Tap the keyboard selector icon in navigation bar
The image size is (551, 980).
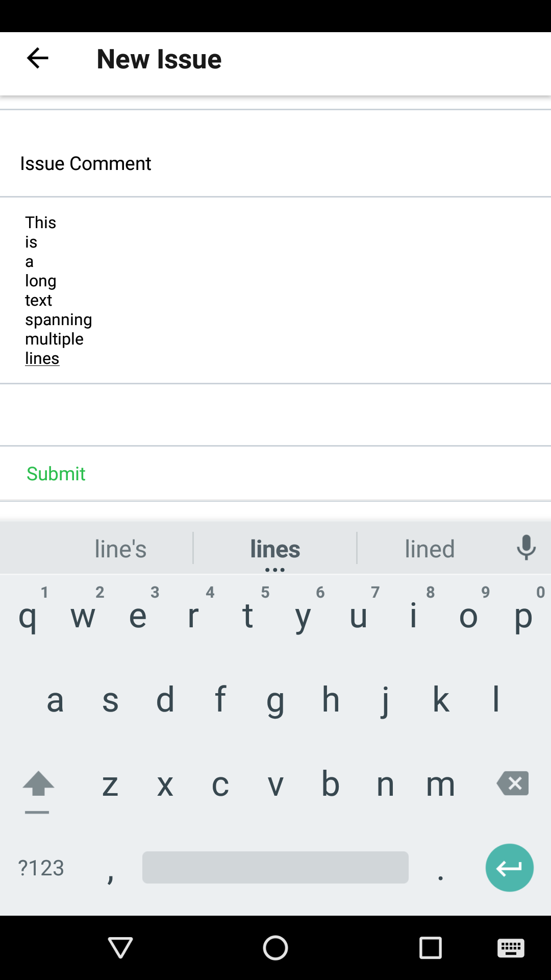(x=511, y=948)
